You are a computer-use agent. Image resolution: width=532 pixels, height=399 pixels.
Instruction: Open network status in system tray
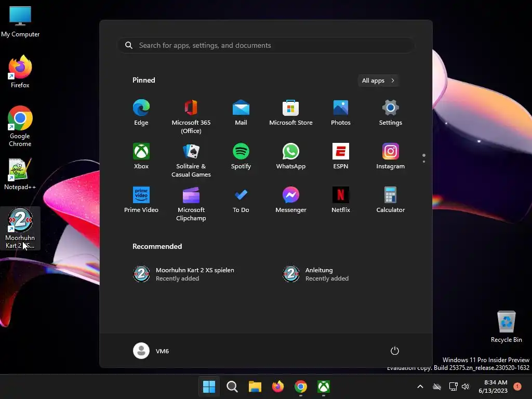tap(453, 387)
